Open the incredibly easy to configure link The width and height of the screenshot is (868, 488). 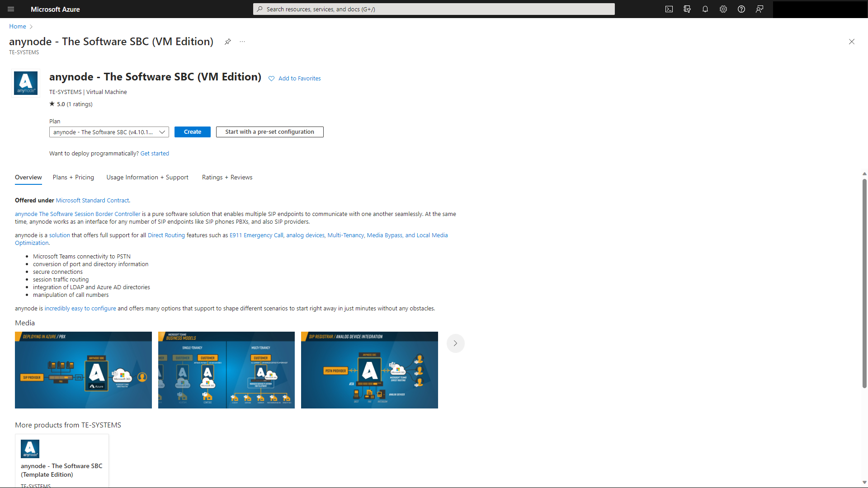click(x=80, y=309)
